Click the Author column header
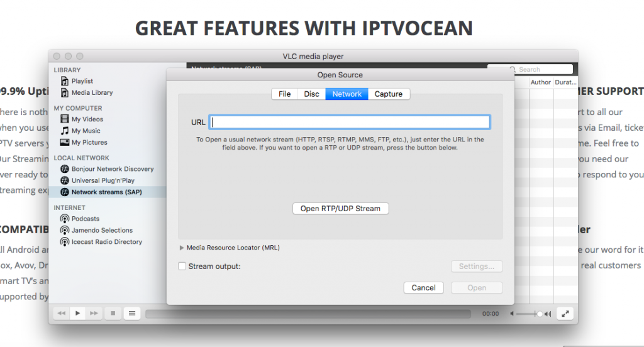Image resolution: width=644 pixels, height=347 pixels. point(540,82)
